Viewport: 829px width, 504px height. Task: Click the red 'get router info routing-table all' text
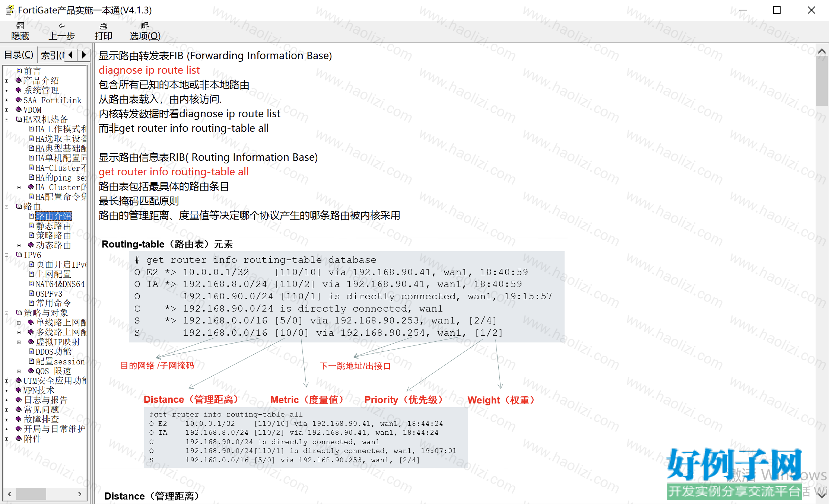(174, 172)
